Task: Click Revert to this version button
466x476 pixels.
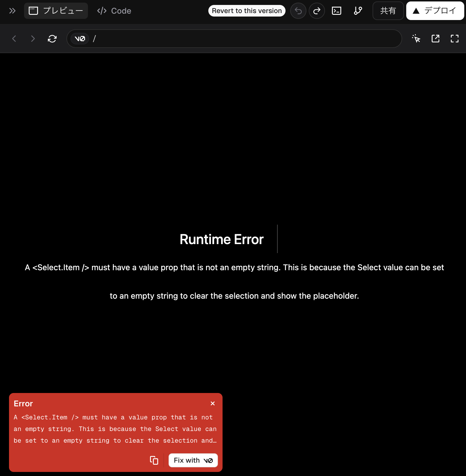Action: tap(247, 11)
